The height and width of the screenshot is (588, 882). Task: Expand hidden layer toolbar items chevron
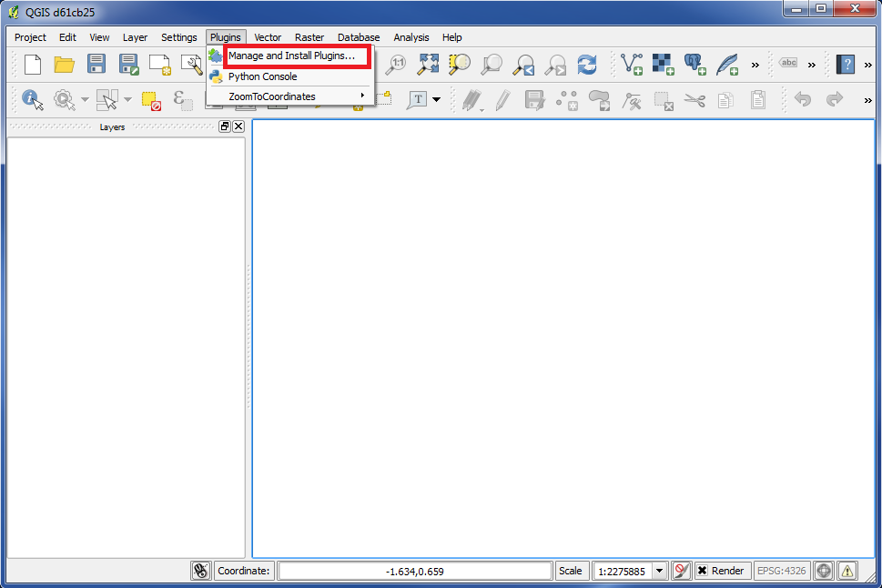(x=755, y=65)
